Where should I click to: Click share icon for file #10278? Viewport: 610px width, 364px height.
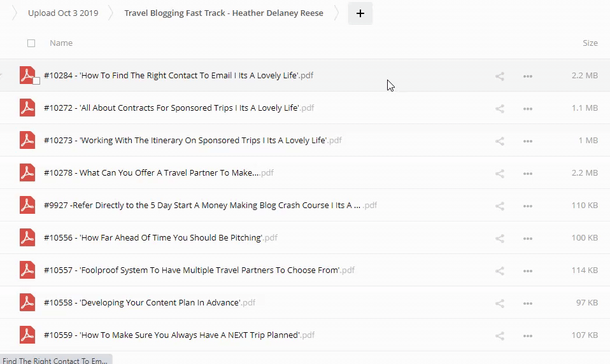click(500, 173)
